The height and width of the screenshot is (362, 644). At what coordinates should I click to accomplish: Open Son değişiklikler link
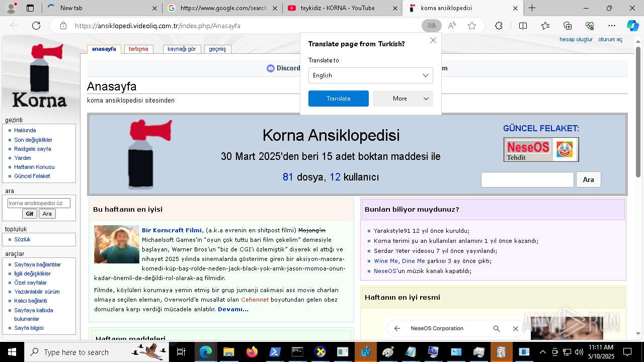click(x=33, y=140)
